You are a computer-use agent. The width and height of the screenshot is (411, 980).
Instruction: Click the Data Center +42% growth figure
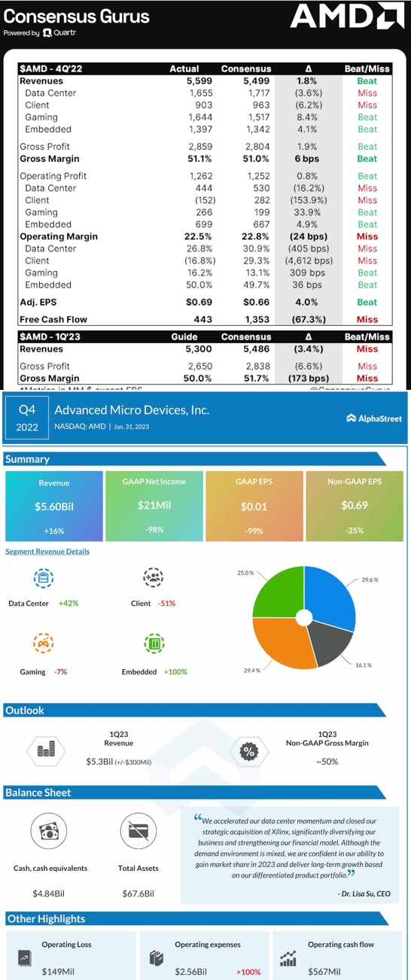coord(68,603)
